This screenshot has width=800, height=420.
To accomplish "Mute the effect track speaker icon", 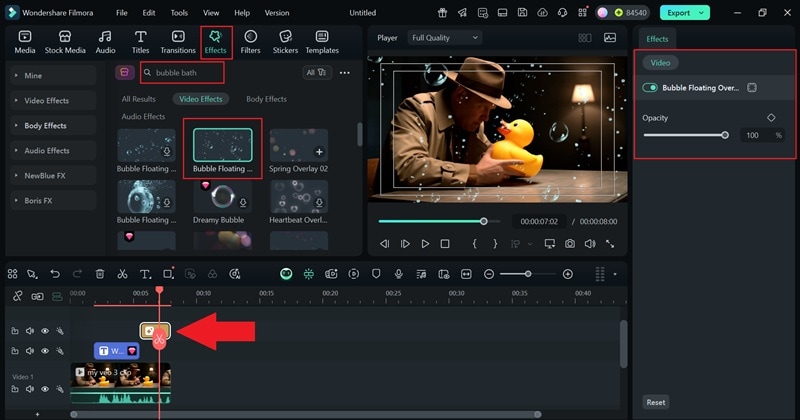I will point(30,331).
